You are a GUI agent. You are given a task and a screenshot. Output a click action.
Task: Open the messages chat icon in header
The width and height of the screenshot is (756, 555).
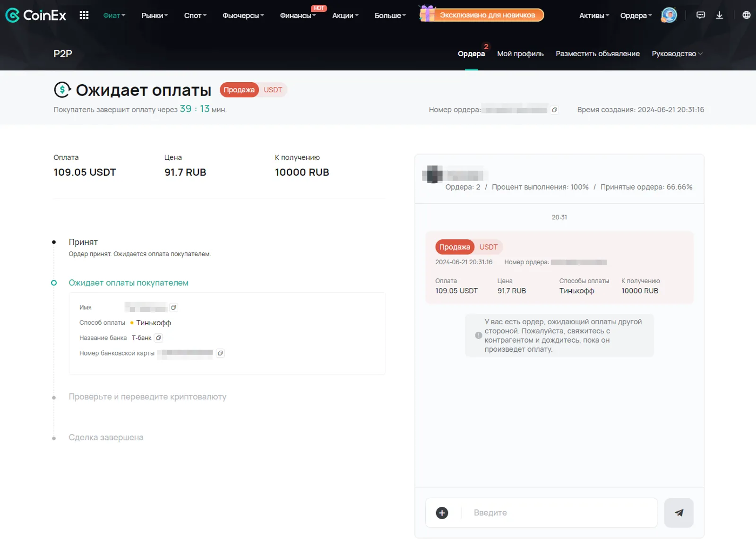click(x=701, y=15)
